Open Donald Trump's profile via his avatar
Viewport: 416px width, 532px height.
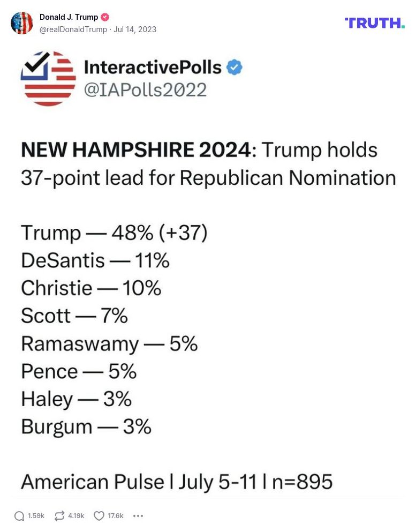point(22,24)
